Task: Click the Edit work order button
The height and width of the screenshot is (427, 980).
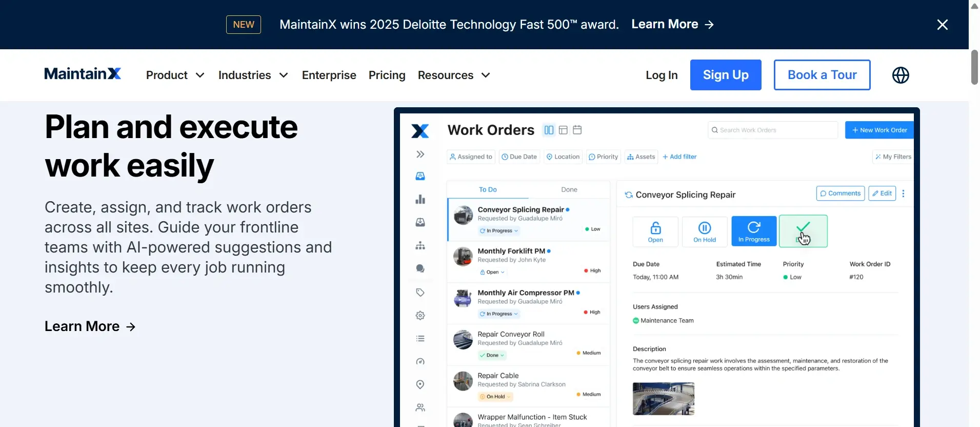Action: tap(882, 193)
